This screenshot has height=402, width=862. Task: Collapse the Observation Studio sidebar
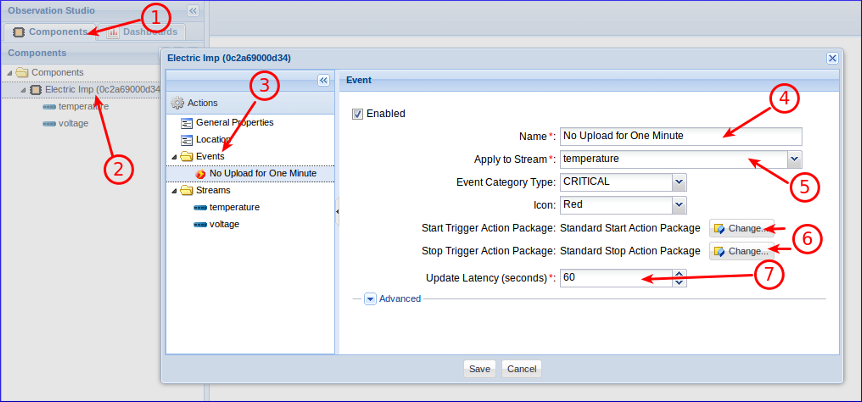(193, 10)
